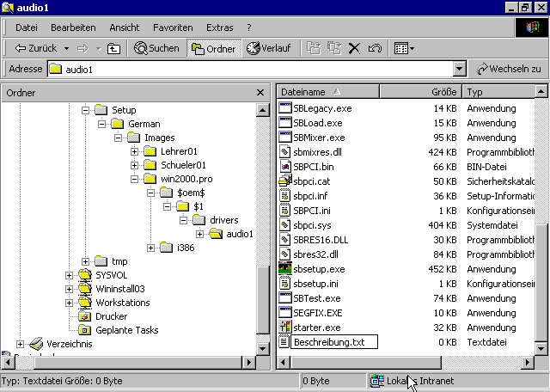Click the SEGFIX.EXE file name
This screenshot has width=550, height=392.
[x=317, y=313]
